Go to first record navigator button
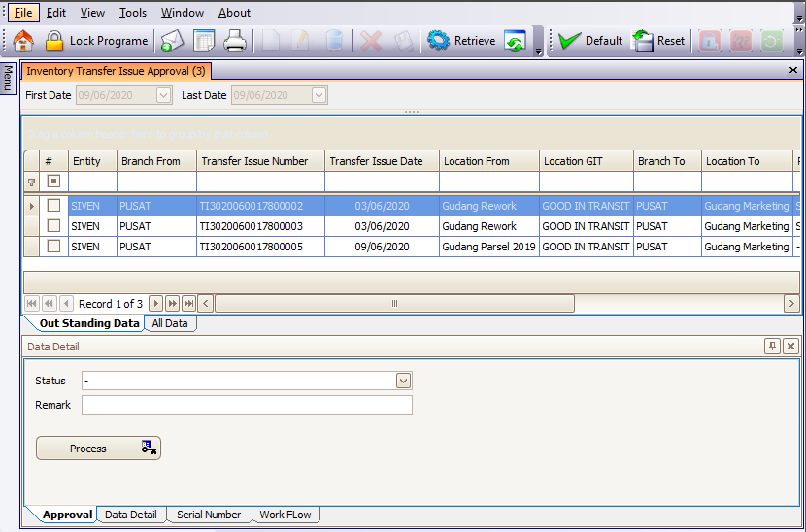The height and width of the screenshot is (532, 806). [32, 304]
